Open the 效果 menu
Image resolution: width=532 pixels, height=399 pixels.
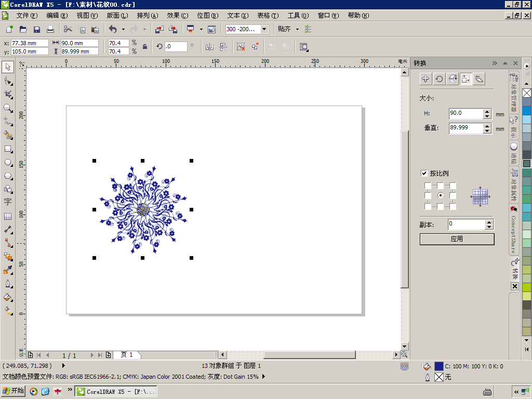coord(178,16)
